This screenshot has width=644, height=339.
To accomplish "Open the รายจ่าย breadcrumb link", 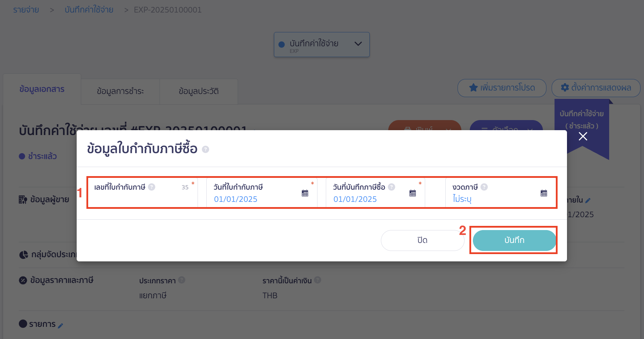I will (x=26, y=9).
